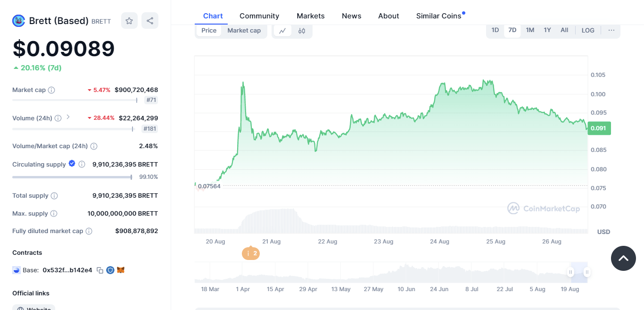Click the green 0.091 current price label
The width and height of the screenshot is (644, 310).
[x=599, y=128]
